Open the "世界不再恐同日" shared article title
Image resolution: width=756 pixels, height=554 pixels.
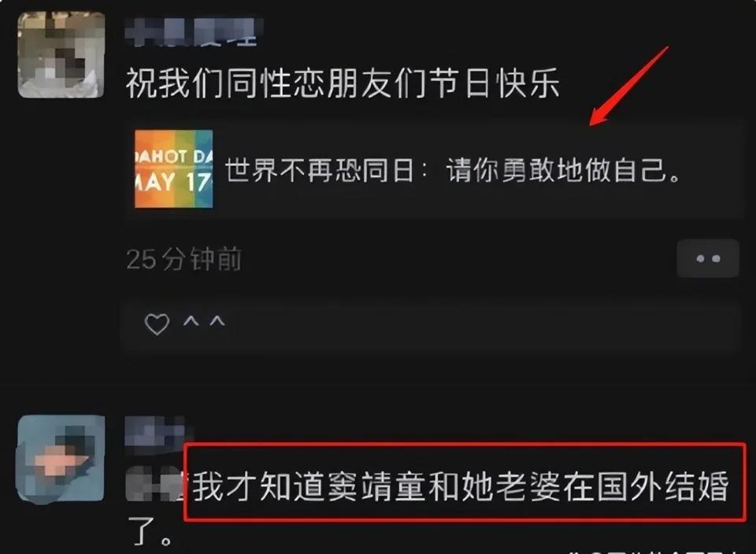(320, 170)
